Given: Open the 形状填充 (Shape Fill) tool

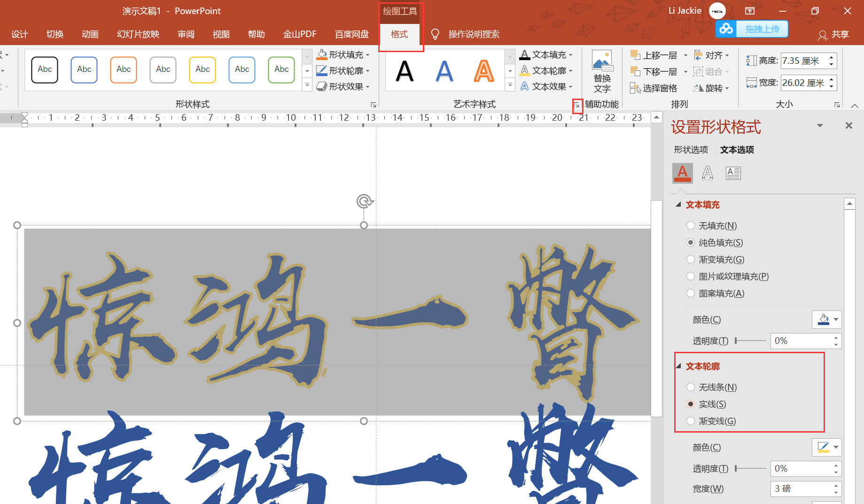Looking at the screenshot, I should coord(342,54).
